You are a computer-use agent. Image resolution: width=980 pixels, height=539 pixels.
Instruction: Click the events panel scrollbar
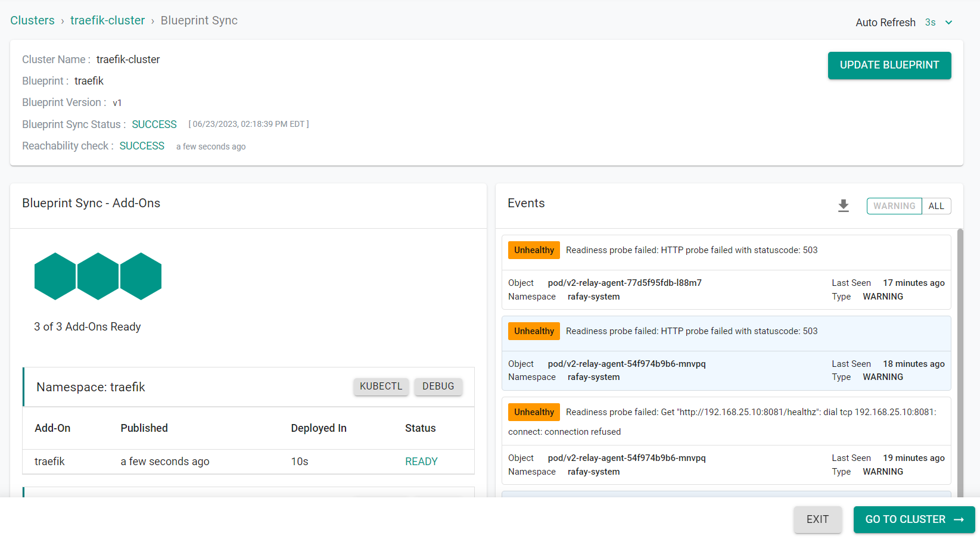(x=960, y=362)
